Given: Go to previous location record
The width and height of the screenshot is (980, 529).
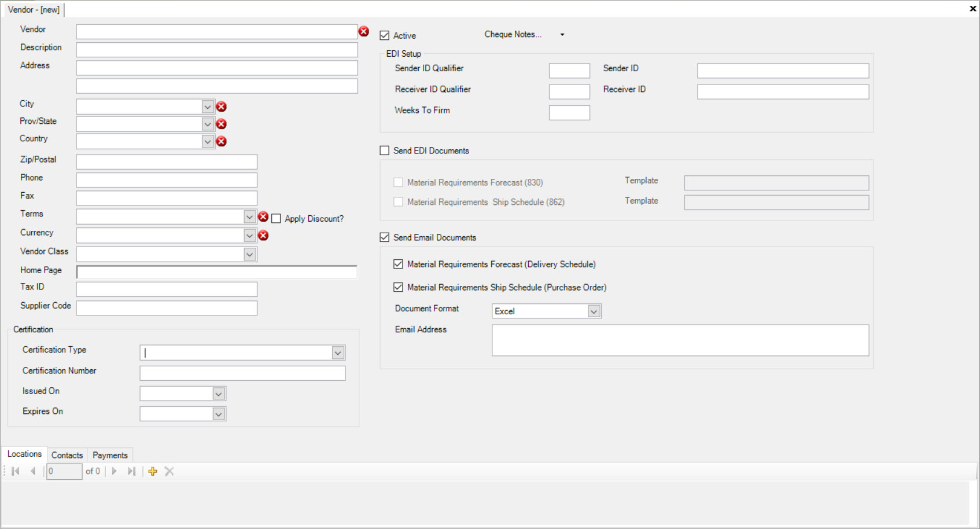Looking at the screenshot, I should [34, 471].
